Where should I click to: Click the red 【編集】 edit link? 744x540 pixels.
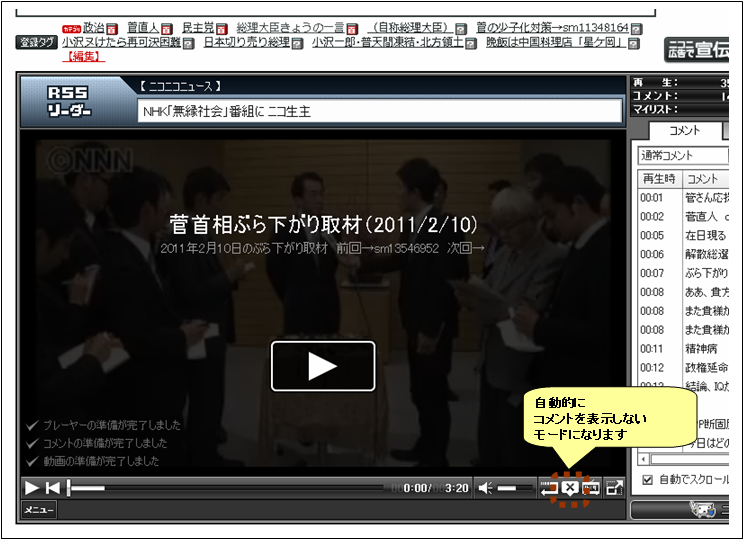pyautogui.click(x=83, y=56)
